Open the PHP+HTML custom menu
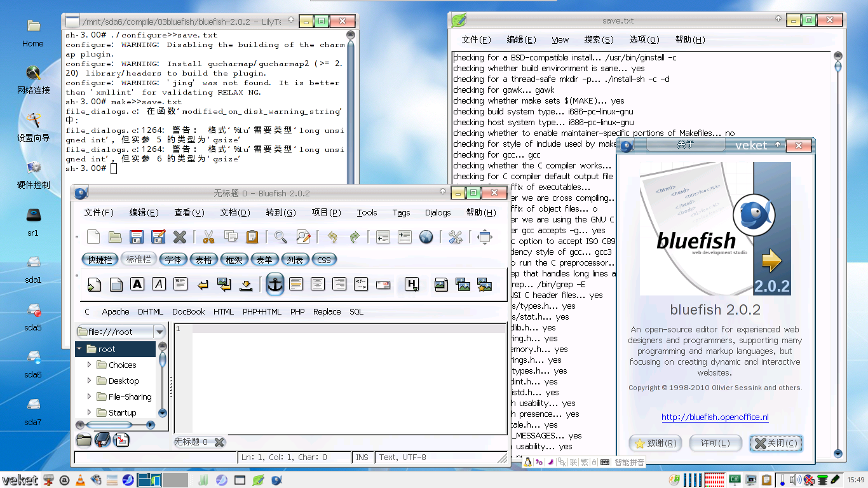This screenshot has height=488, width=868. pyautogui.click(x=262, y=312)
